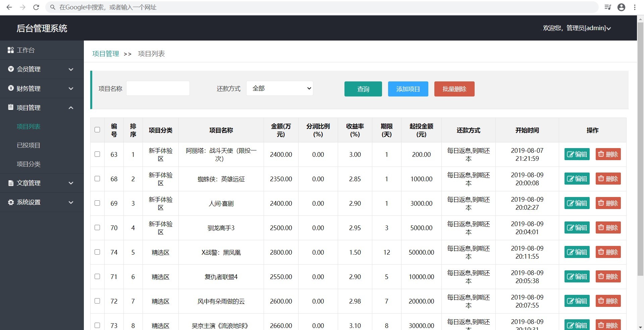Select checkbox for project 68
The width and height of the screenshot is (644, 330).
click(97, 179)
